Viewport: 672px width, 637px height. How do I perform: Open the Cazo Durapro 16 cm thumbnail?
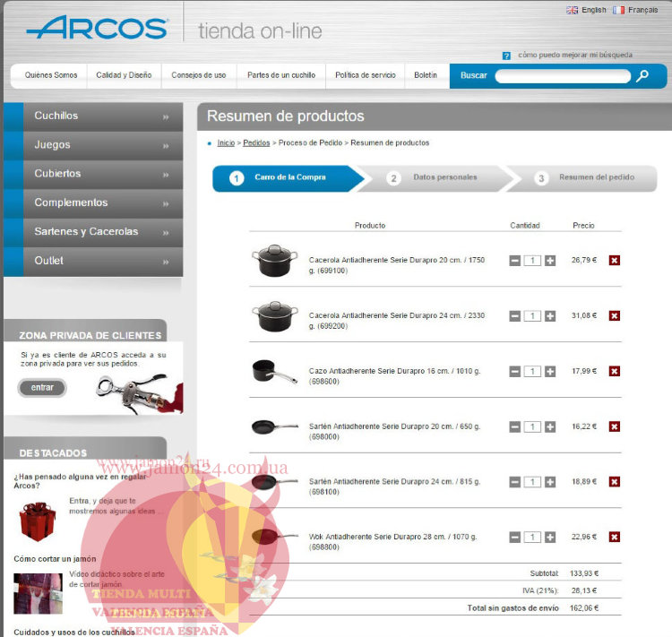pyautogui.click(x=275, y=371)
